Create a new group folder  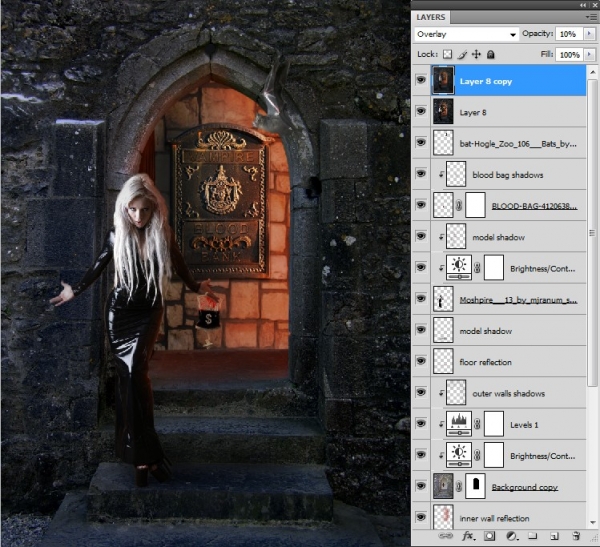pos(533,536)
